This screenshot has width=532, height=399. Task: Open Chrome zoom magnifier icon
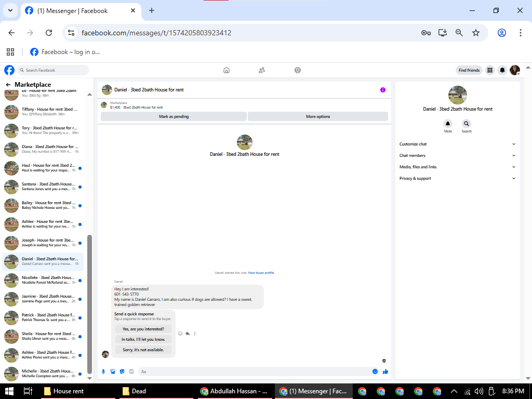pos(459,33)
